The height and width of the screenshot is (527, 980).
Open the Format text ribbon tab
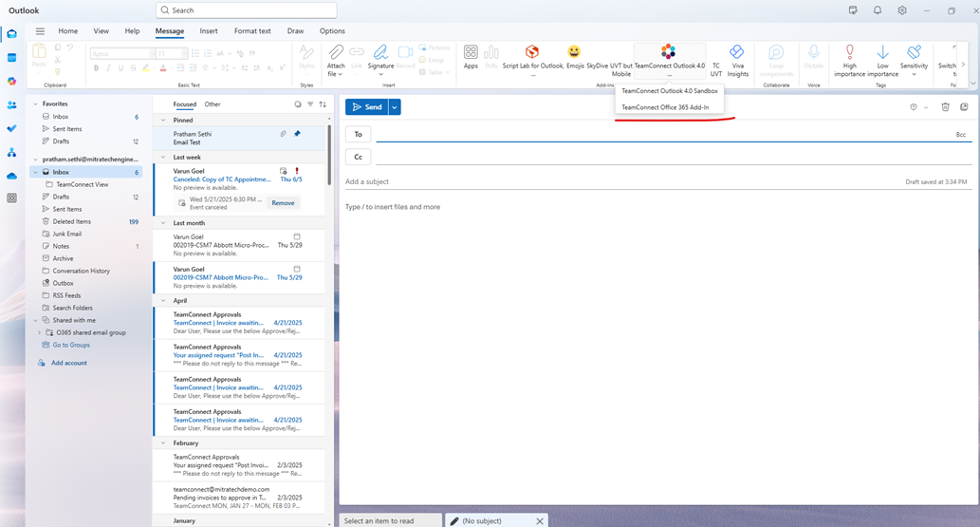pyautogui.click(x=252, y=30)
